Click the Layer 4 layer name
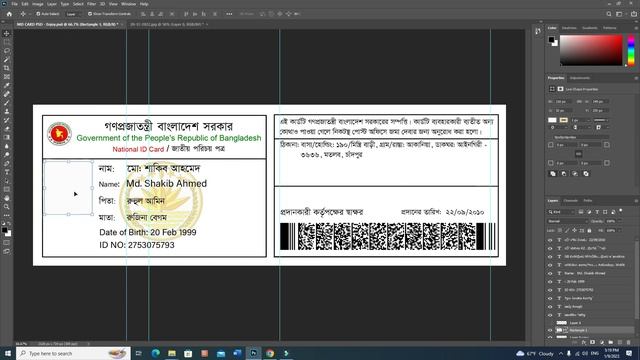Screen dimensions: 640x360 point(575,323)
